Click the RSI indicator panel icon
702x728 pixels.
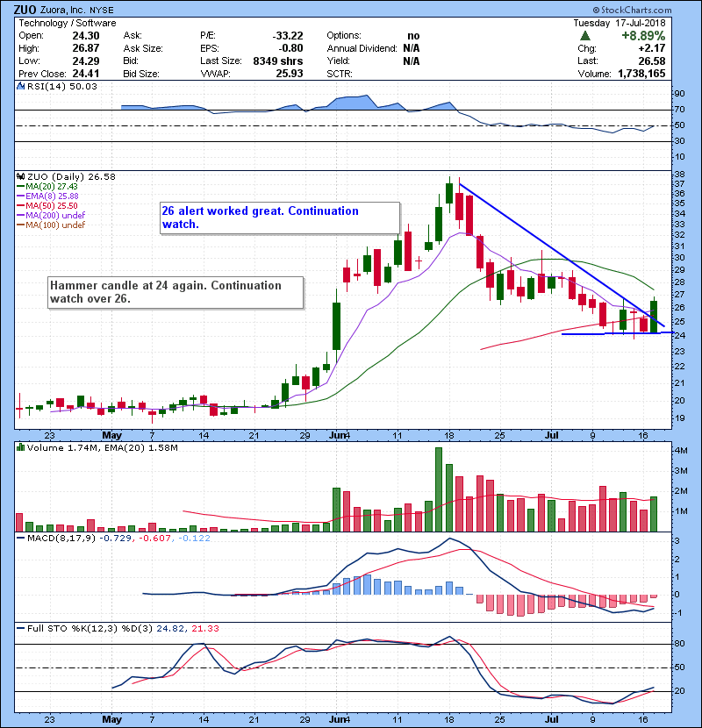pos(20,86)
